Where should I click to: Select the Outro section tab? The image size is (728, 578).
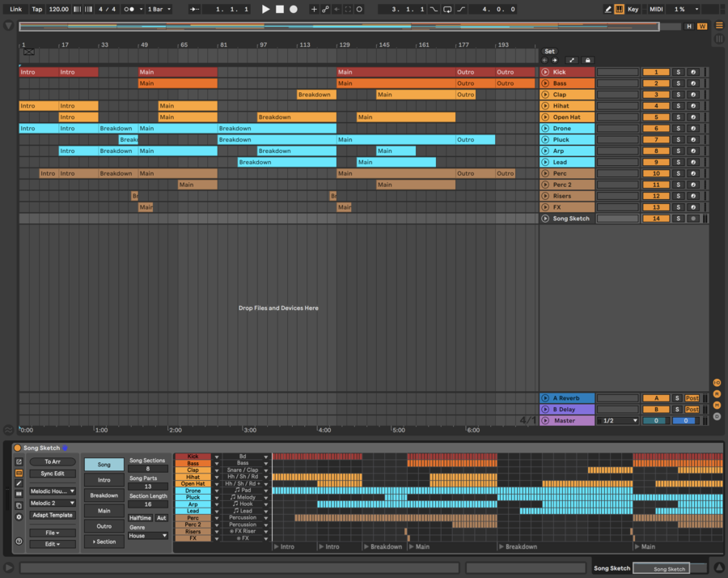(x=104, y=526)
